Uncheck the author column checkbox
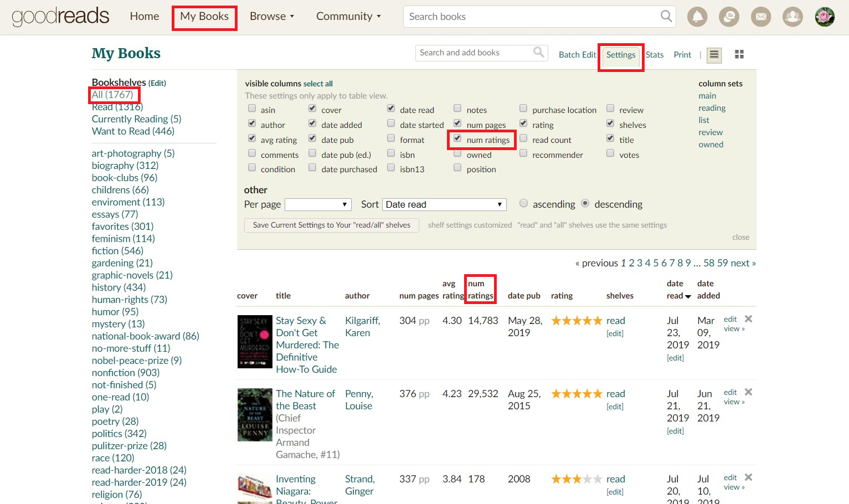 tap(252, 124)
